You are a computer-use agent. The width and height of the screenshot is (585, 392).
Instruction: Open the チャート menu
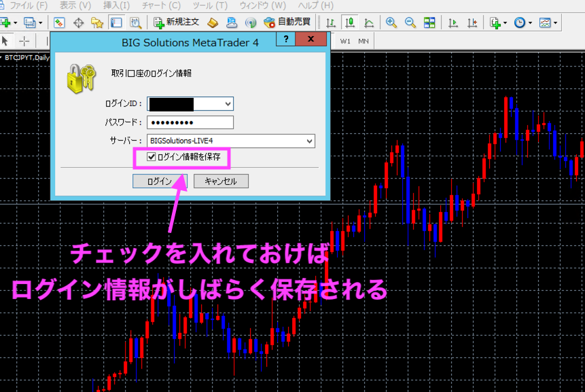coord(160,5)
